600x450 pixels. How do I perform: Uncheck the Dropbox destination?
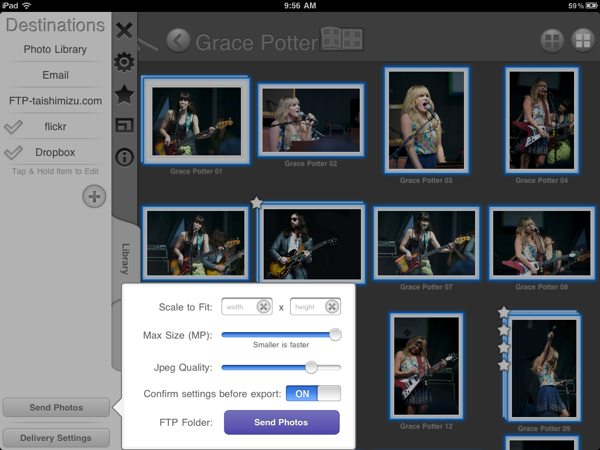15,153
